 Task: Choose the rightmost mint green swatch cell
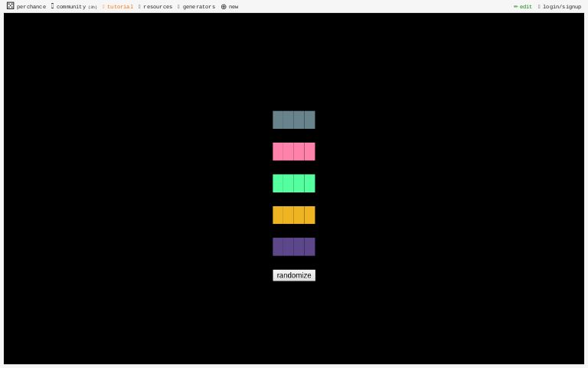click(309, 183)
